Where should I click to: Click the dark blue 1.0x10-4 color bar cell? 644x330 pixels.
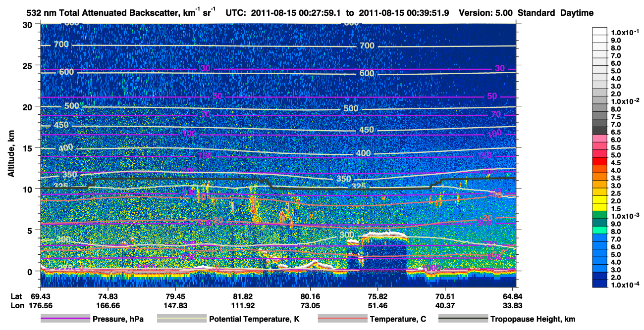click(600, 283)
